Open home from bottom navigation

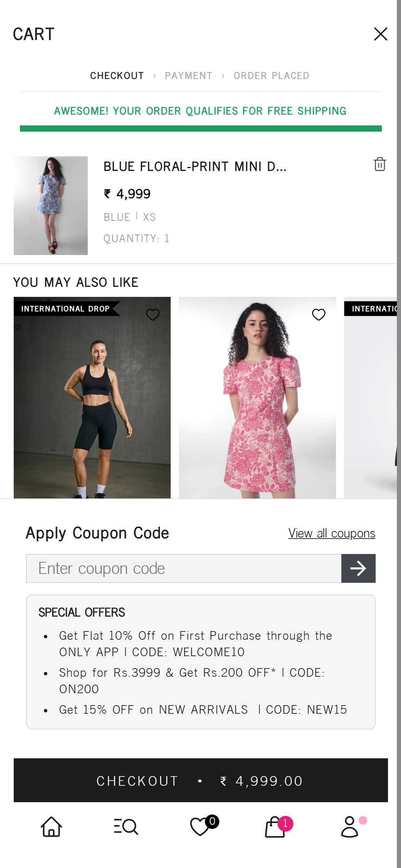(51, 827)
